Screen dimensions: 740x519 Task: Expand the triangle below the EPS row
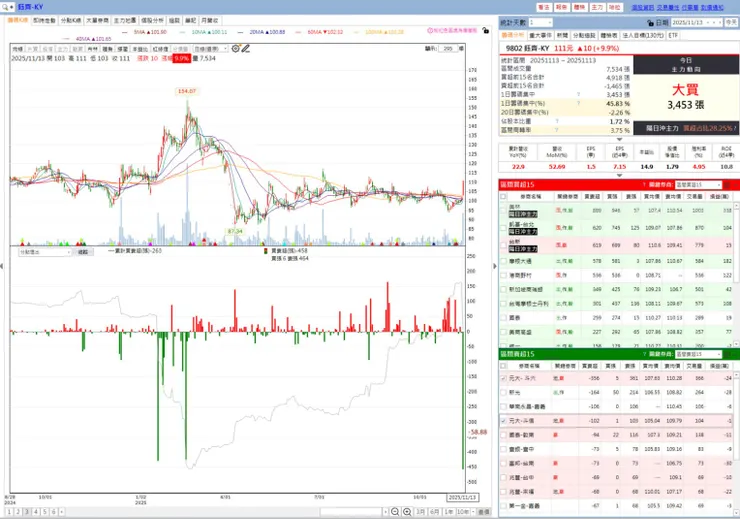click(x=619, y=175)
